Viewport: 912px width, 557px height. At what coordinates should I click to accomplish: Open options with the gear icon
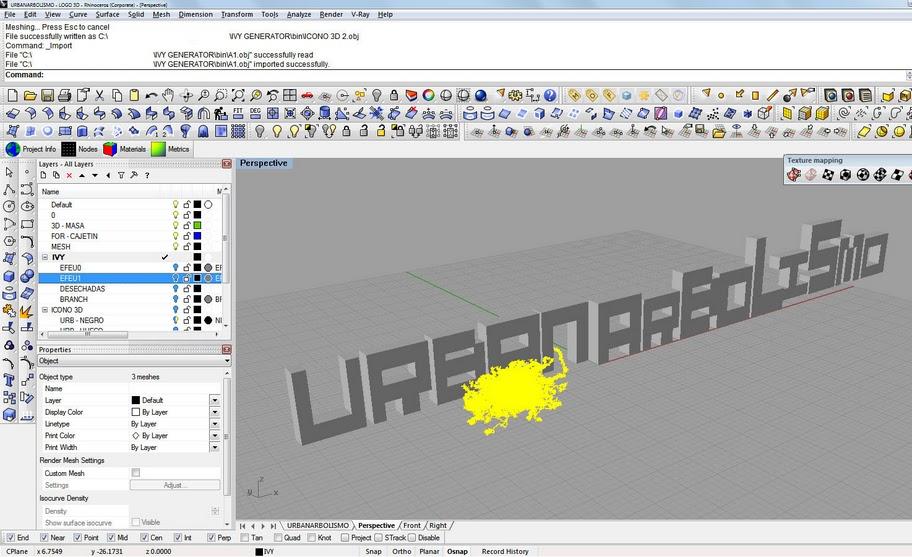(x=515, y=95)
